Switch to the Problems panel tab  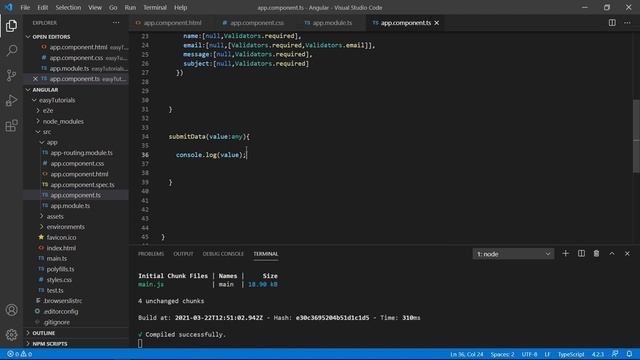[151, 254]
